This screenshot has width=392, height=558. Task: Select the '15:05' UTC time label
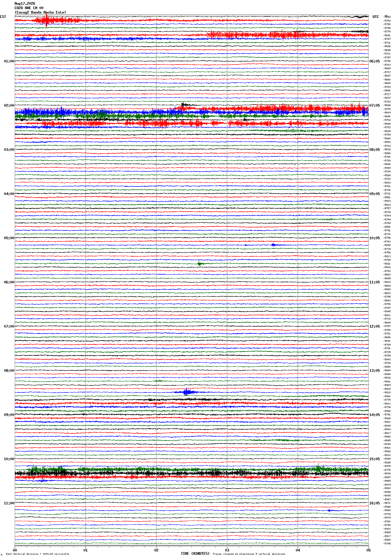[375, 459]
